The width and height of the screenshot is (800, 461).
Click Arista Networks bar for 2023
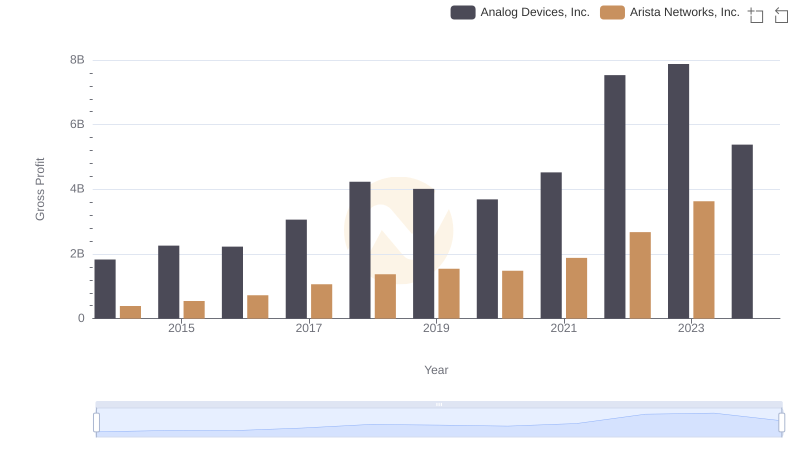pyautogui.click(x=704, y=260)
